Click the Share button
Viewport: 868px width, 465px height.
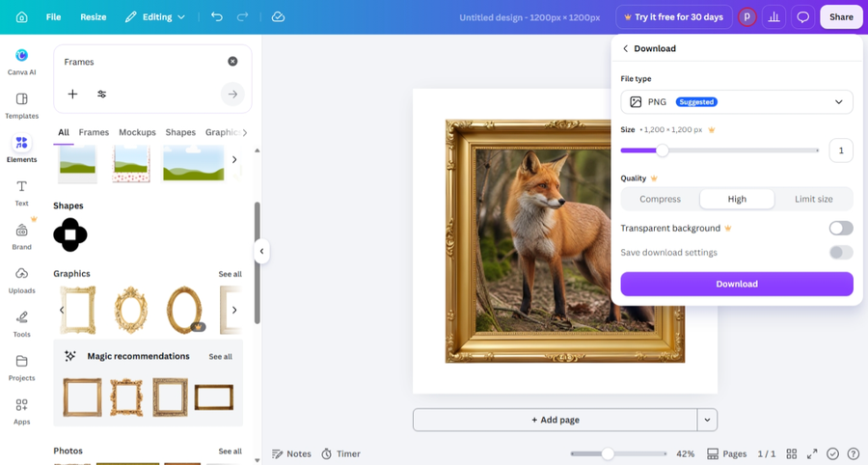841,17
